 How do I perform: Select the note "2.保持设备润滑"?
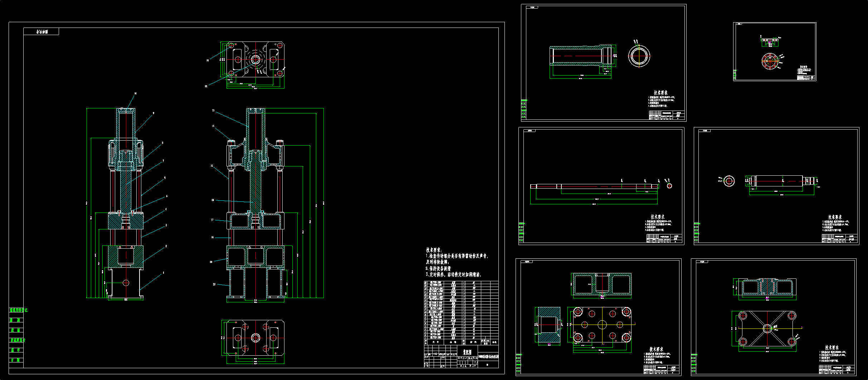(438, 268)
